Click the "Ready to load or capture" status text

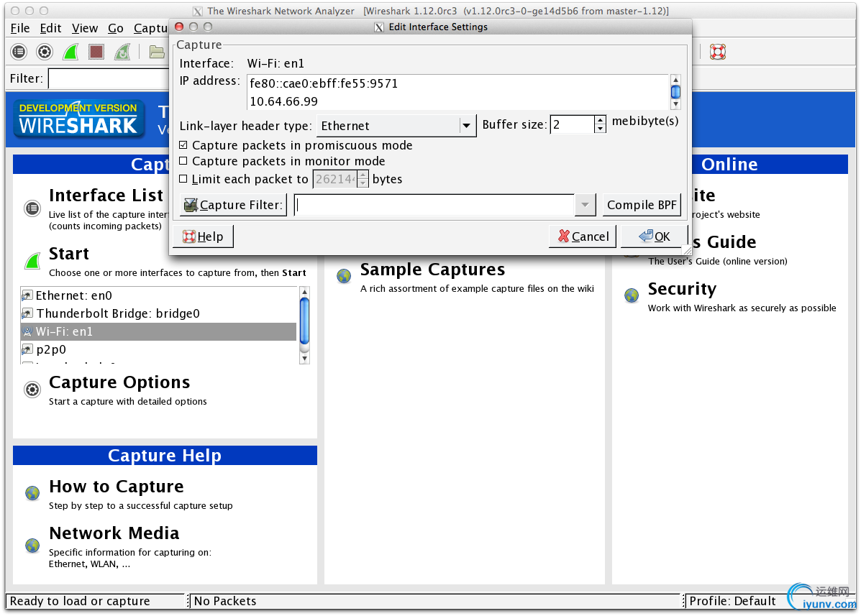click(x=80, y=601)
